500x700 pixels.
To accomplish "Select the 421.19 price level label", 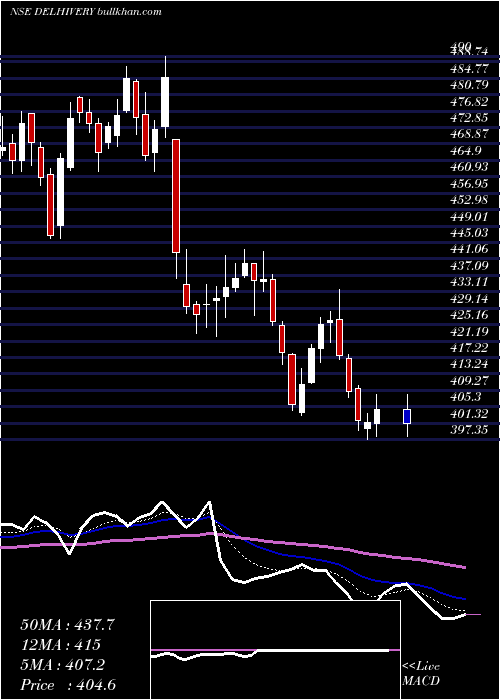I will click(x=469, y=333).
